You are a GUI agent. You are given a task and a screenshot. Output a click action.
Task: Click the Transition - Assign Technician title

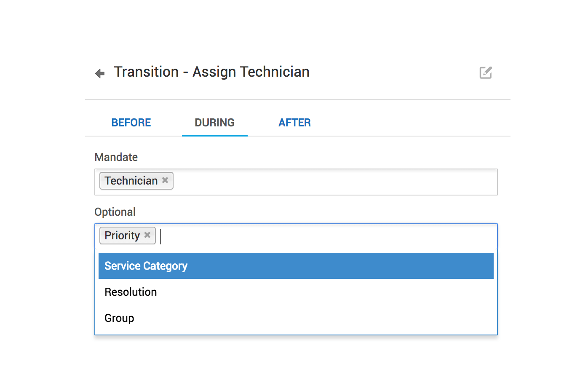[211, 72]
